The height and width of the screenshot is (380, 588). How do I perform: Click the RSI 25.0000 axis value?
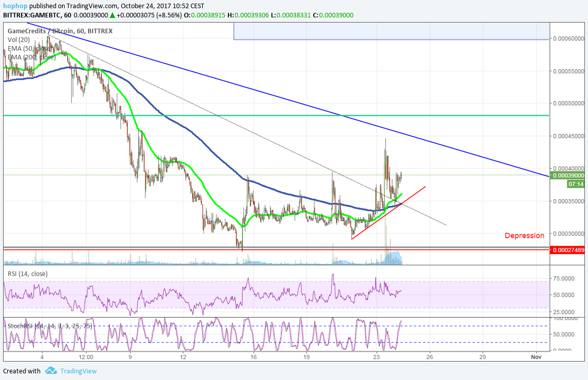(x=563, y=312)
